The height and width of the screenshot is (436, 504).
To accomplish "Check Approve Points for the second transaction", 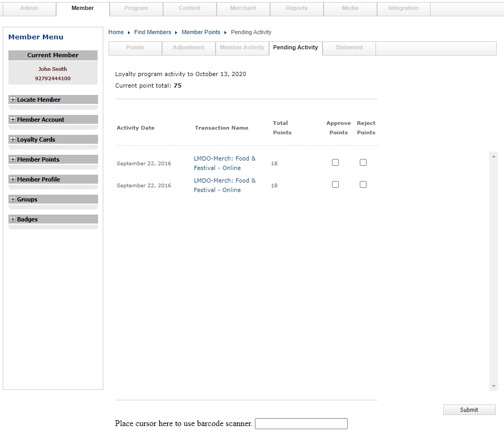I will [x=335, y=184].
